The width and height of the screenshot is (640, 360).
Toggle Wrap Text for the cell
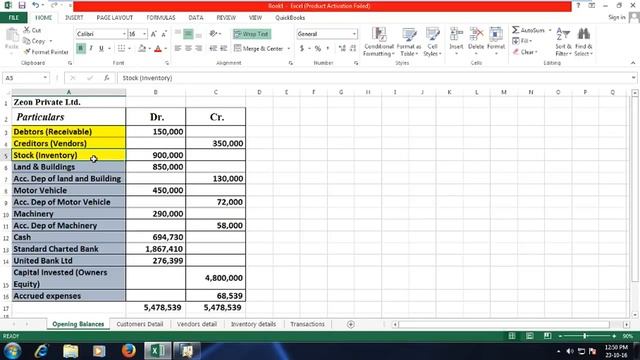[252, 34]
